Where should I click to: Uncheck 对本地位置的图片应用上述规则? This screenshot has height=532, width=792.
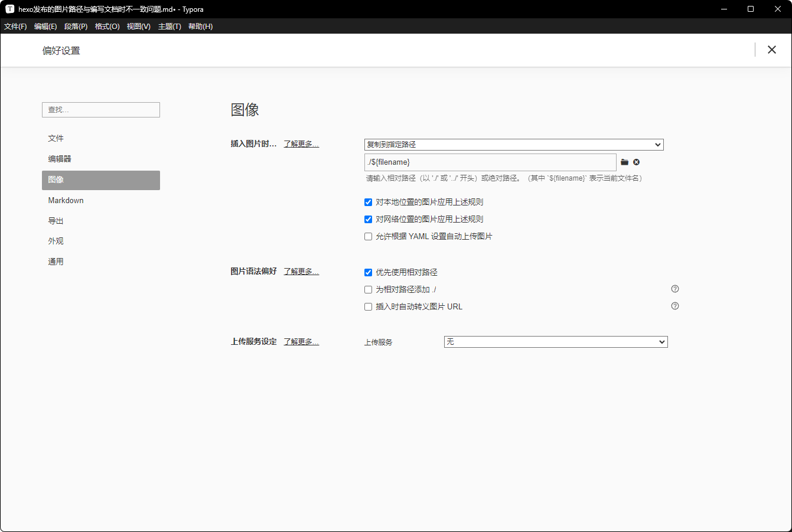click(368, 203)
